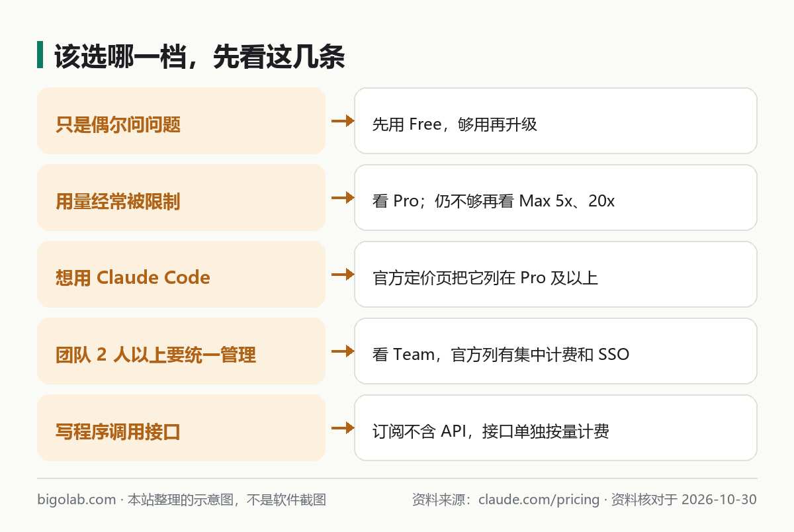The width and height of the screenshot is (794, 532).
Task: Click the text 看 Pro；仍不够再看 Max 5x、20x
Action: (494, 201)
